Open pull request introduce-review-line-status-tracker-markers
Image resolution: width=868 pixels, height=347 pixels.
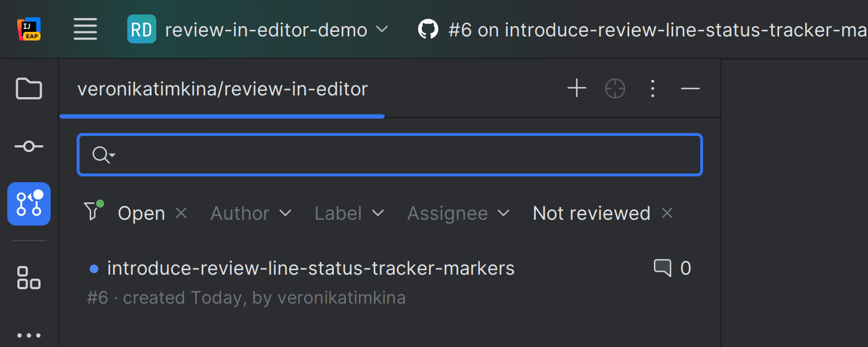click(x=311, y=268)
